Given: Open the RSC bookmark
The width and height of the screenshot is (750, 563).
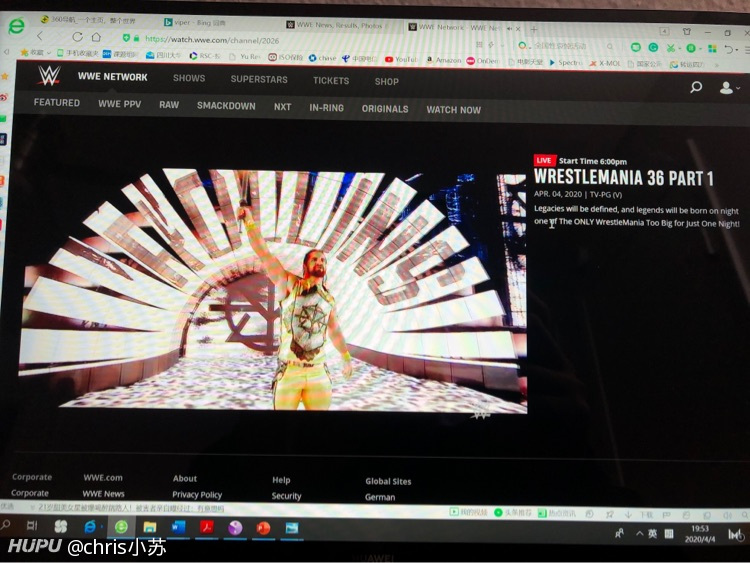Looking at the screenshot, I should click(205, 56).
